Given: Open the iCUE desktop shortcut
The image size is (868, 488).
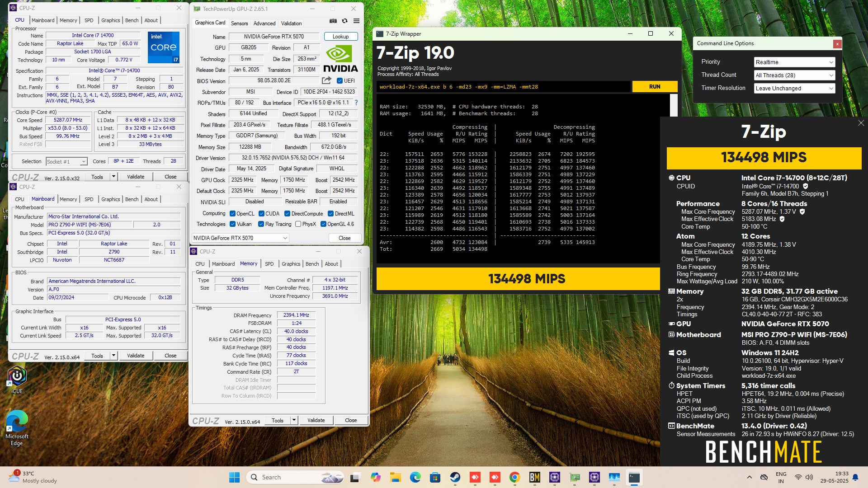Looking at the screenshot, I should [17, 380].
